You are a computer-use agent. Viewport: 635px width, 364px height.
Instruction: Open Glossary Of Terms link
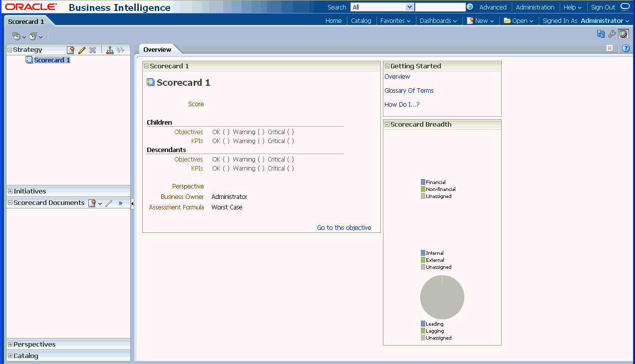coord(409,91)
